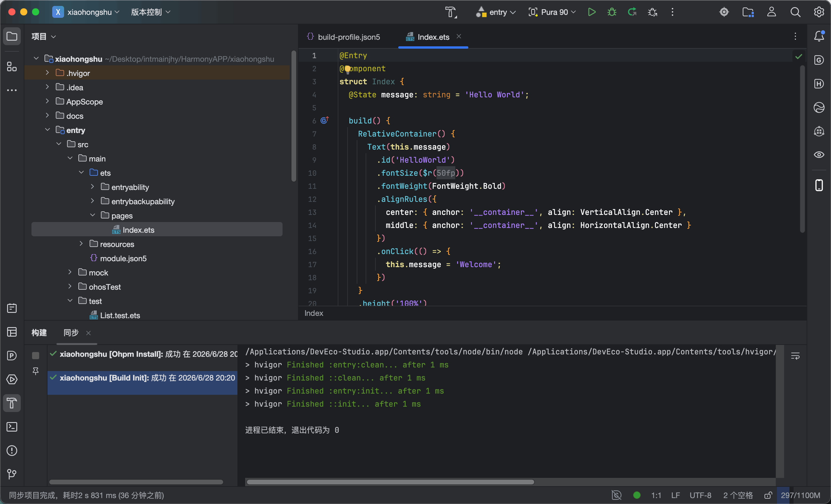This screenshot has width=831, height=504.
Task: Expand the resources folder
Action: point(81,244)
